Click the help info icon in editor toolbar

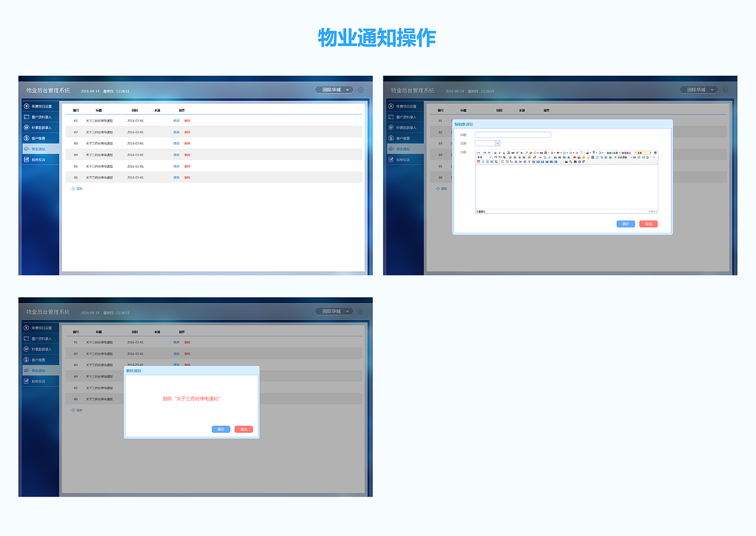[579, 162]
